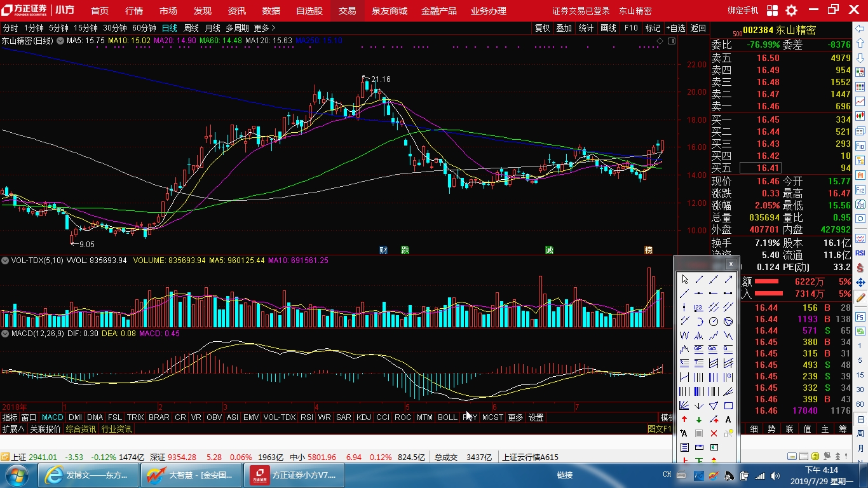The height and width of the screenshot is (488, 868).
Task: Open the 复权 adjustment dropdown
Action: point(542,28)
